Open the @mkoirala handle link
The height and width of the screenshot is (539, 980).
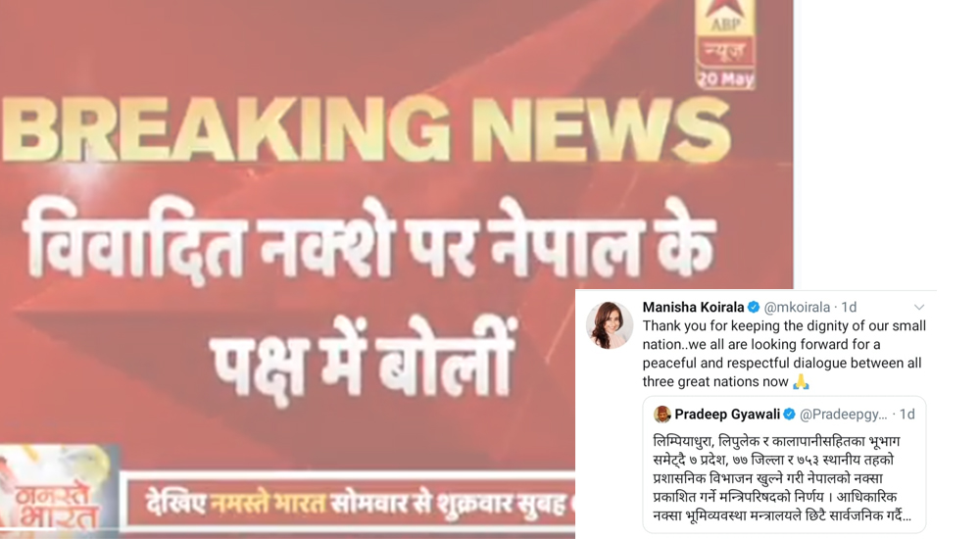pos(797,307)
